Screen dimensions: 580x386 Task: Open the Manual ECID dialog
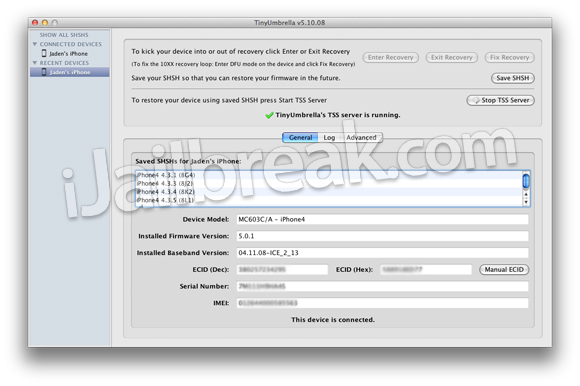pyautogui.click(x=504, y=270)
